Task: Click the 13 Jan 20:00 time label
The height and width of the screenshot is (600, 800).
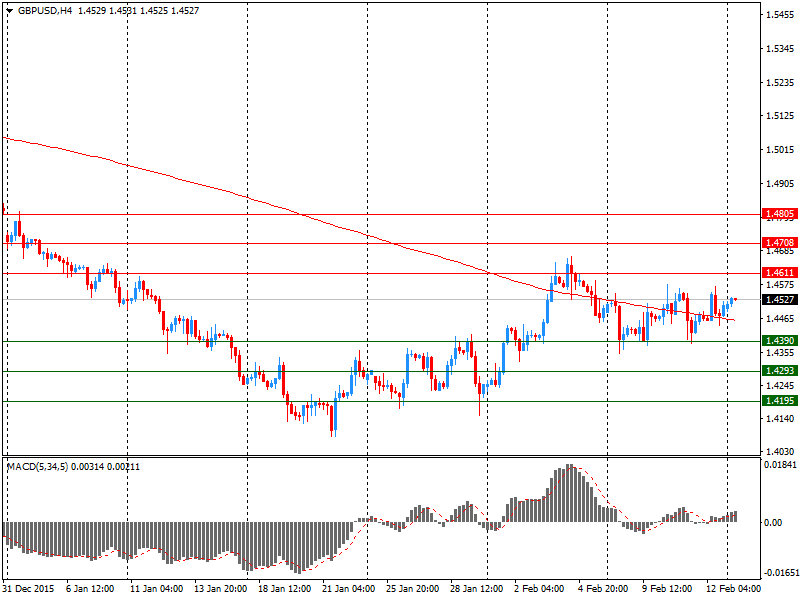Action: 220,589
